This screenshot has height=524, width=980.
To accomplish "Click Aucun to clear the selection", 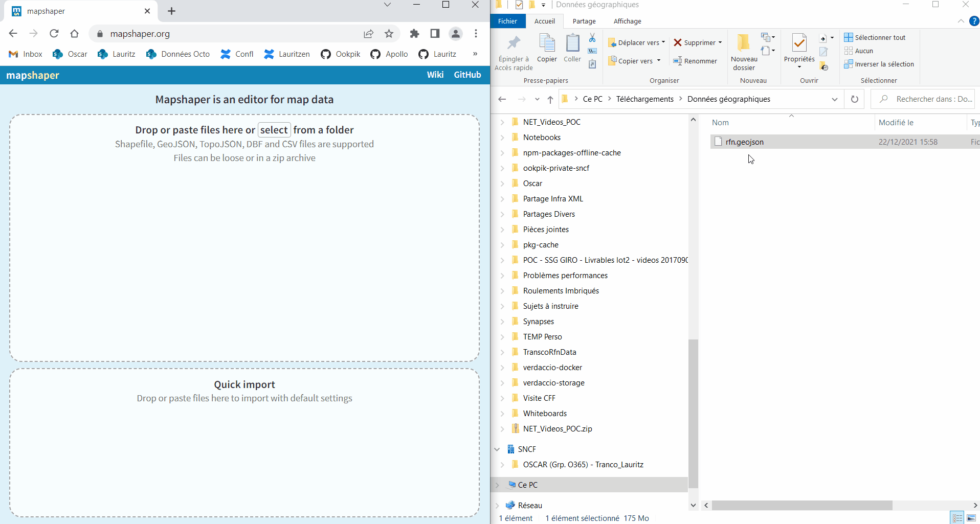I will point(859,51).
